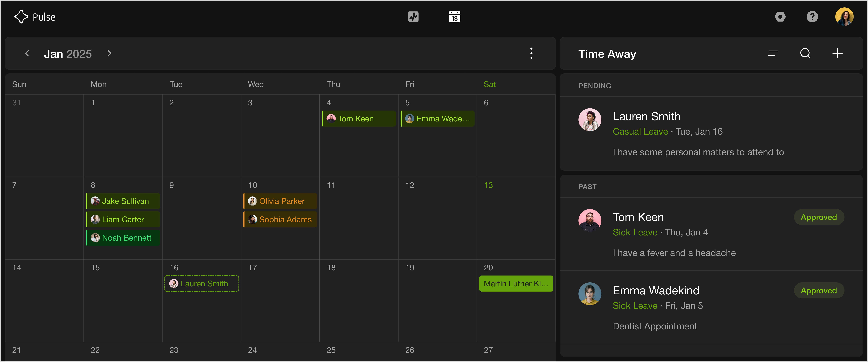Open Sophia Adams leave event
This screenshot has height=362, width=868.
[280, 220]
